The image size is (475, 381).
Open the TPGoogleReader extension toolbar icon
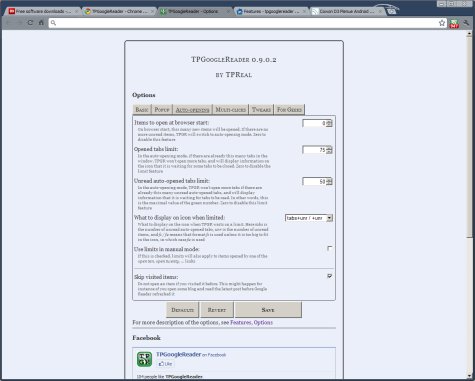(454, 23)
